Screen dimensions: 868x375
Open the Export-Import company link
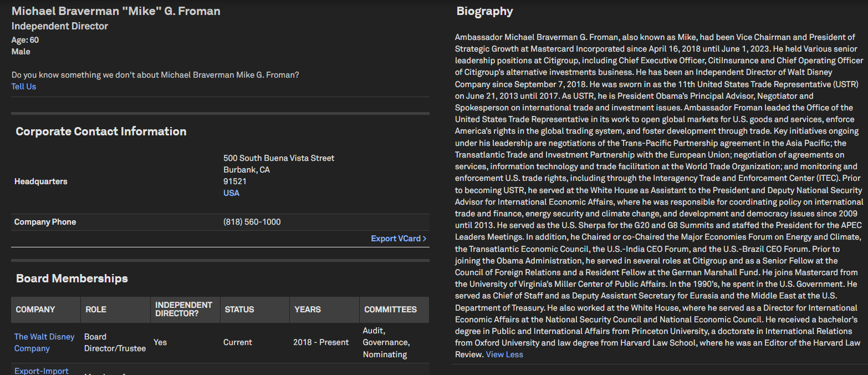coord(42,371)
